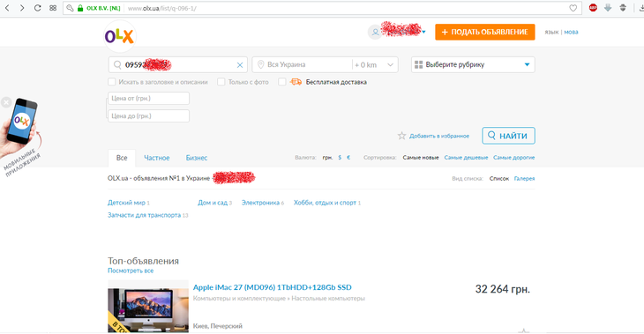Viewport: 644px width, 334px height.
Task: Click the OLX logo
Action: [119, 36]
